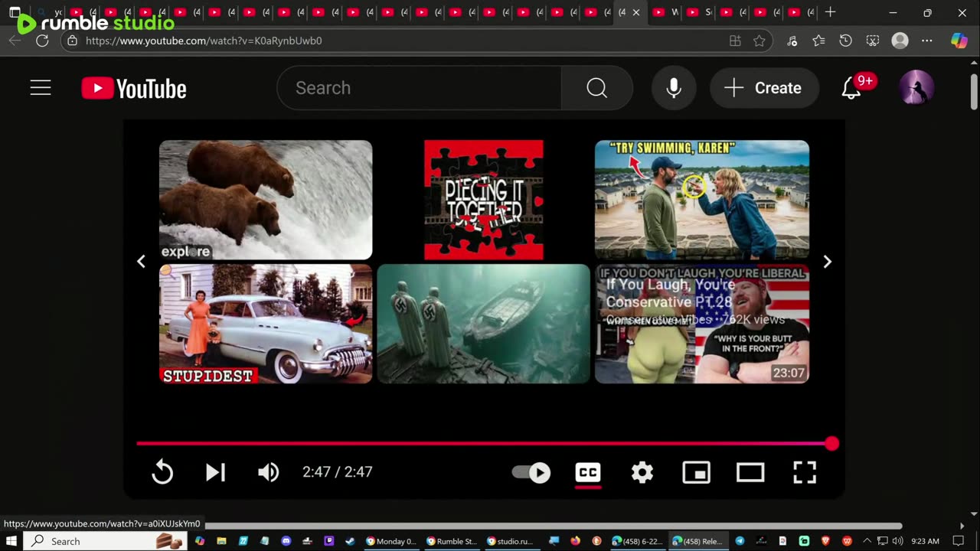Open the browser profile icon

tap(900, 41)
